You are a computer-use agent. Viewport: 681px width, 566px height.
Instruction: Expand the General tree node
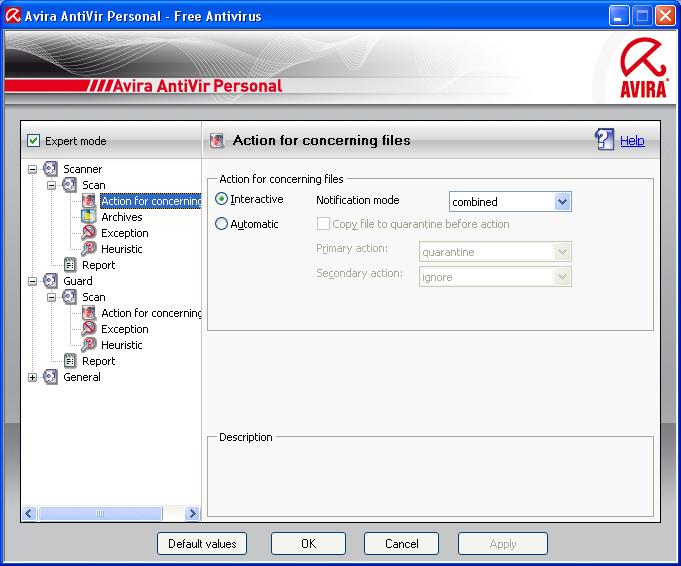point(33,377)
